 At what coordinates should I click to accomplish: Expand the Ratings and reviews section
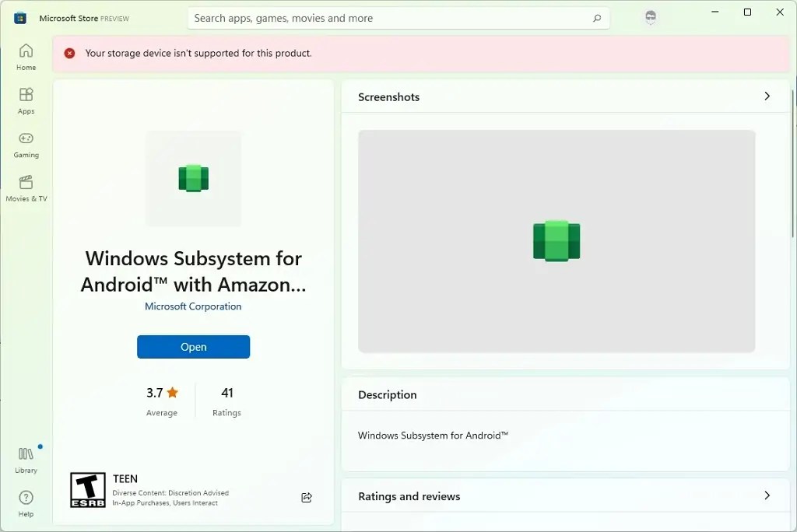point(767,495)
